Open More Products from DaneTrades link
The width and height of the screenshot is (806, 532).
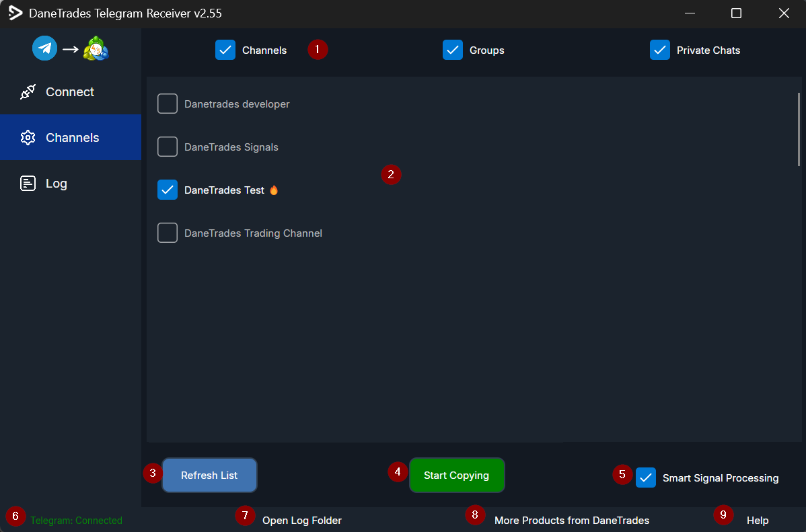(x=572, y=521)
